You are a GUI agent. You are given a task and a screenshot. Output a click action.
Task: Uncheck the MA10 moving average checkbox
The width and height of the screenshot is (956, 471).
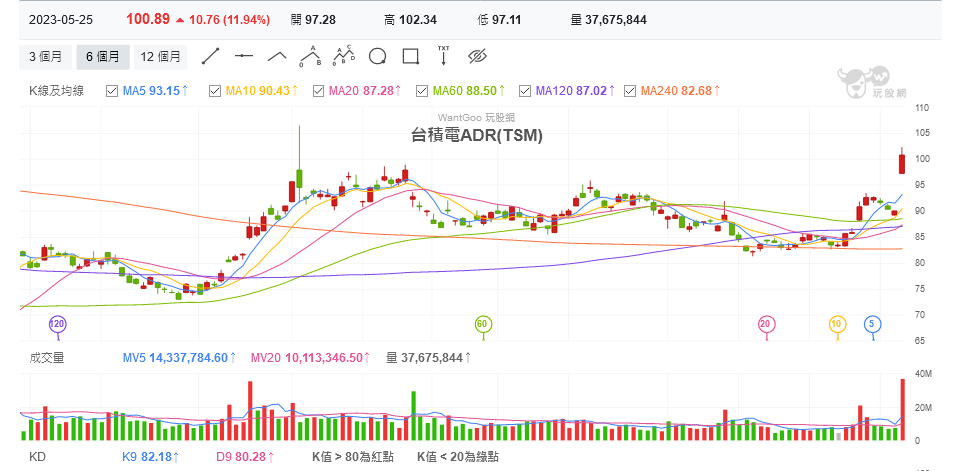tap(215, 91)
